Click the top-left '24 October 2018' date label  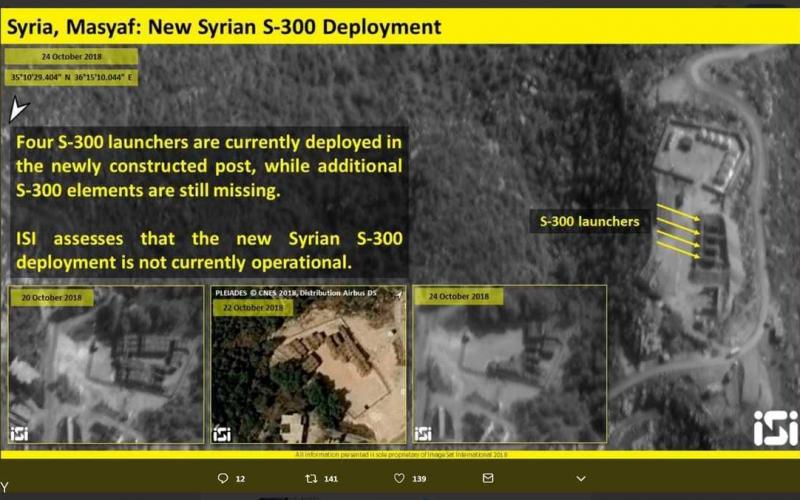pos(71,57)
